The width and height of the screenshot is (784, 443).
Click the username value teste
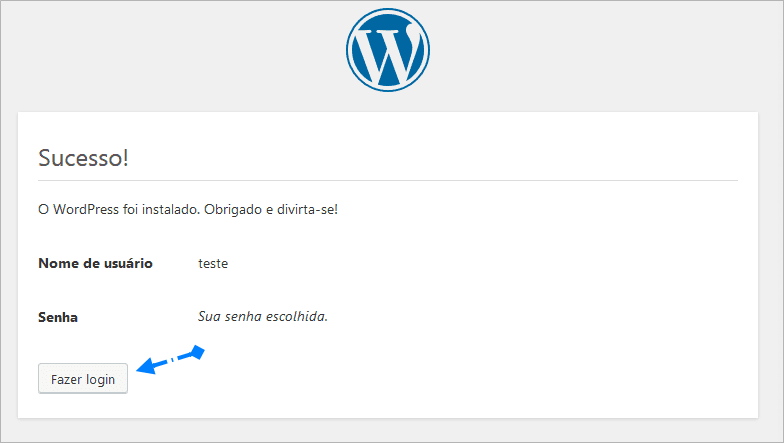click(x=213, y=264)
